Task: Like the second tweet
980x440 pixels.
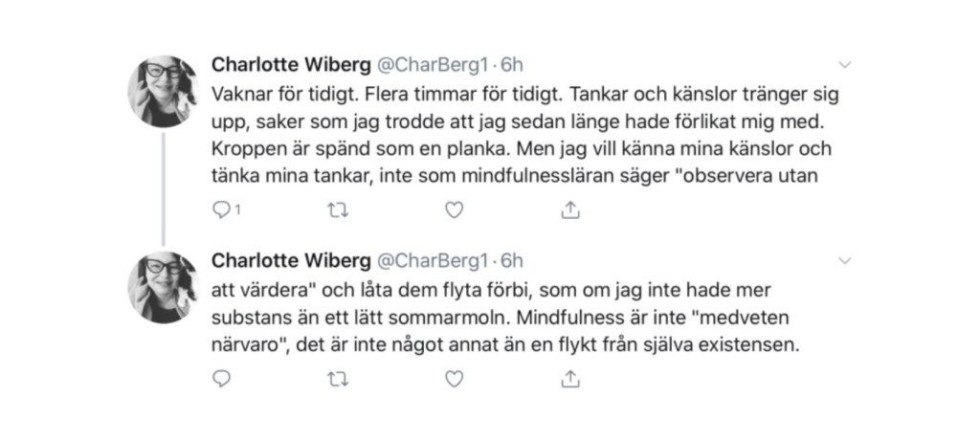Action: click(455, 380)
